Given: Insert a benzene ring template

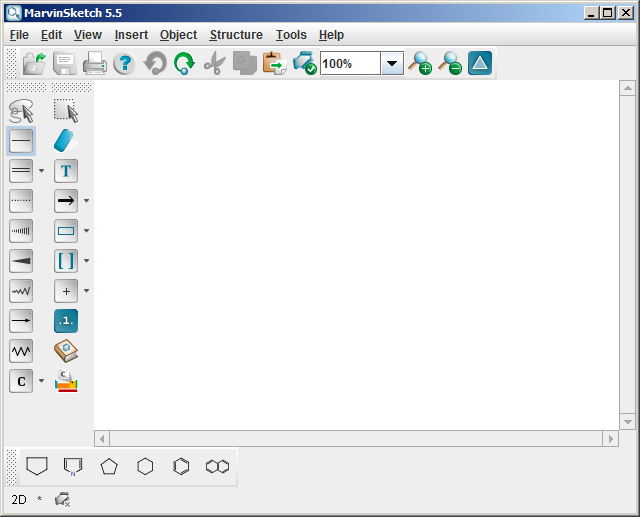Looking at the screenshot, I should pyautogui.click(x=181, y=466).
